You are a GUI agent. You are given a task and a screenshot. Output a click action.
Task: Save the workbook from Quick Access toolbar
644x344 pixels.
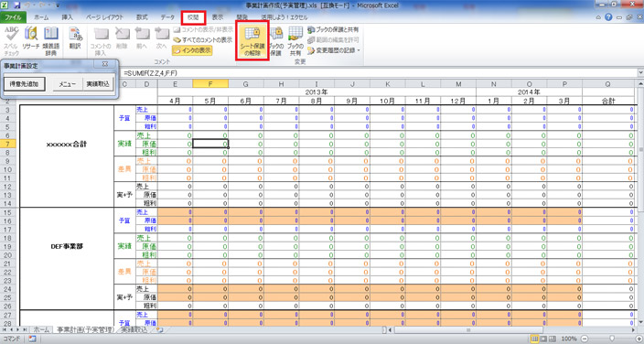tap(17, 5)
